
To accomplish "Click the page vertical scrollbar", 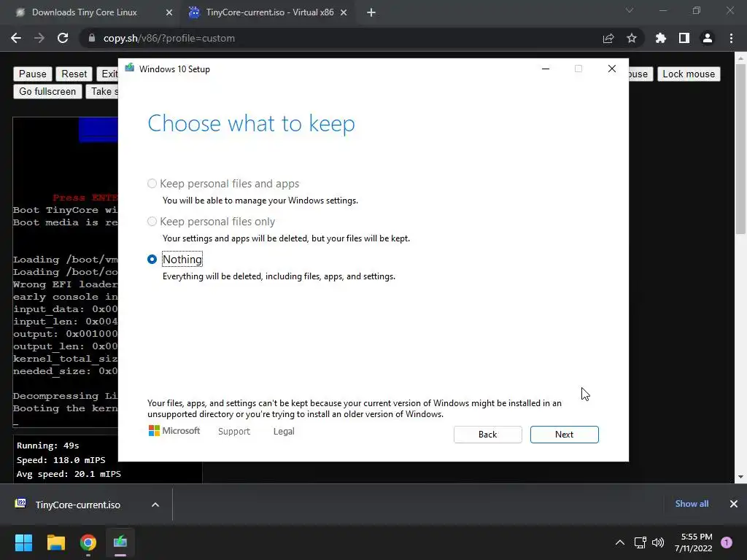I will pyautogui.click(x=740, y=147).
